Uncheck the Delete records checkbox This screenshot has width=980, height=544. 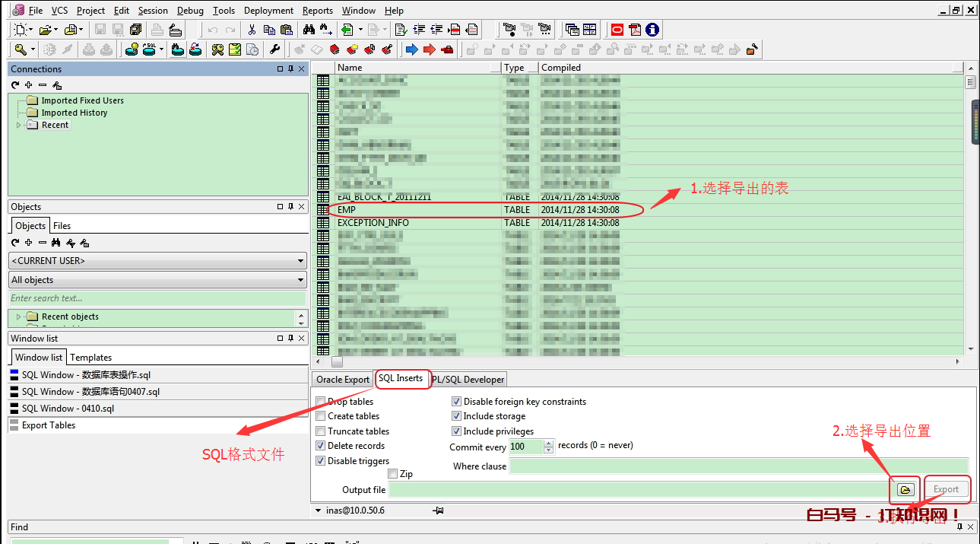pos(321,446)
